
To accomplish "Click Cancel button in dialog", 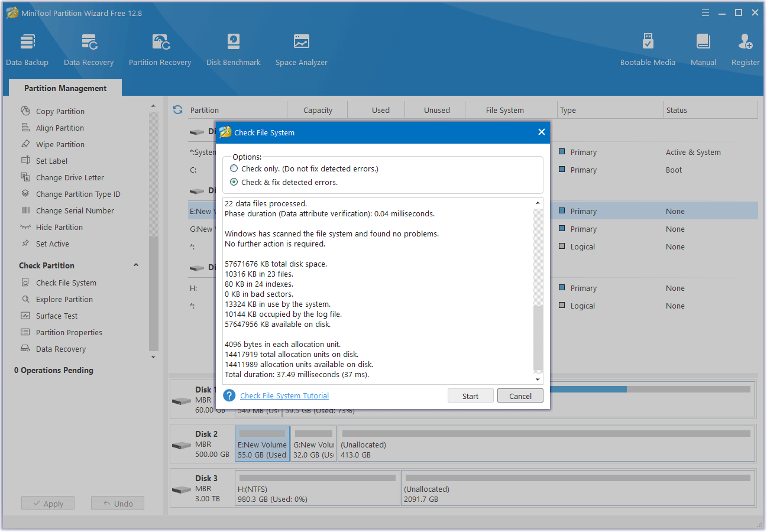I will 520,396.
